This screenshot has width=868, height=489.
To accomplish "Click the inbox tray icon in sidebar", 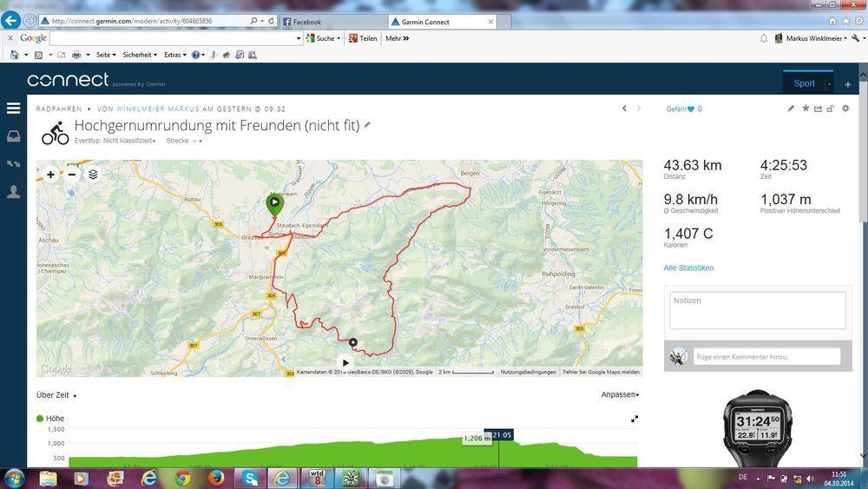I will [13, 136].
